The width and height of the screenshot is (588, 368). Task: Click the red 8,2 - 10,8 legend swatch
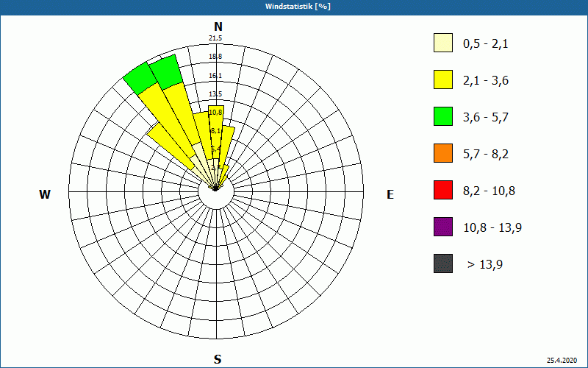tap(443, 190)
